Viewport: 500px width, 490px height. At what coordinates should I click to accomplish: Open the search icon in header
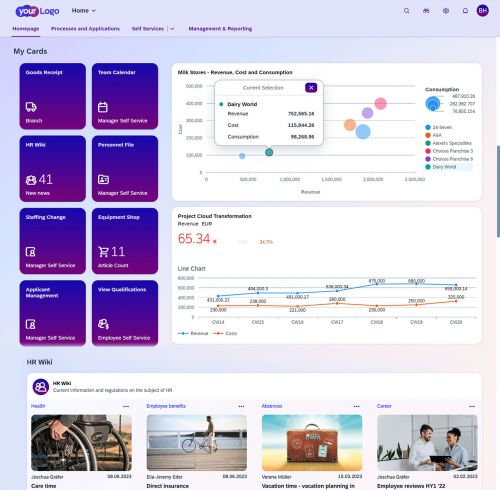[x=406, y=11]
